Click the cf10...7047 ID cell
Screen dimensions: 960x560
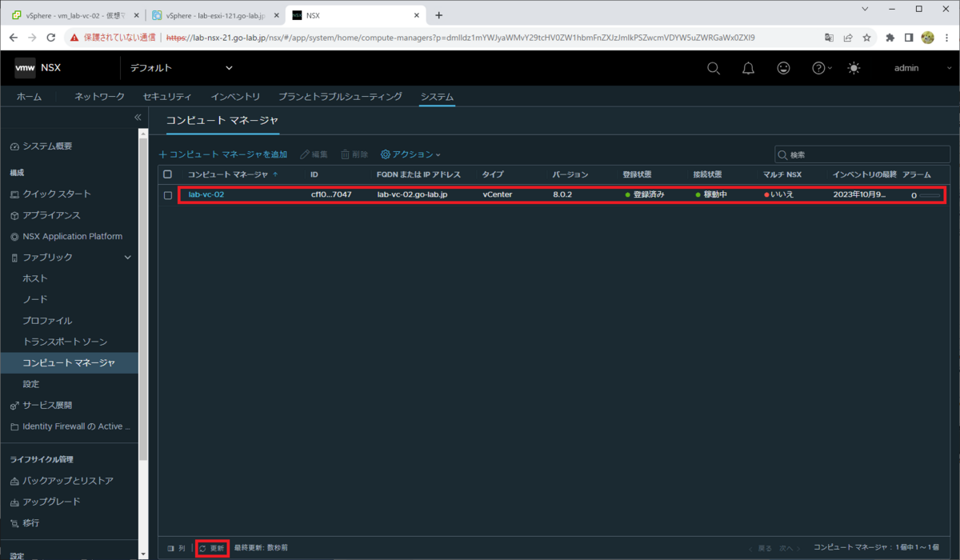[x=331, y=194]
